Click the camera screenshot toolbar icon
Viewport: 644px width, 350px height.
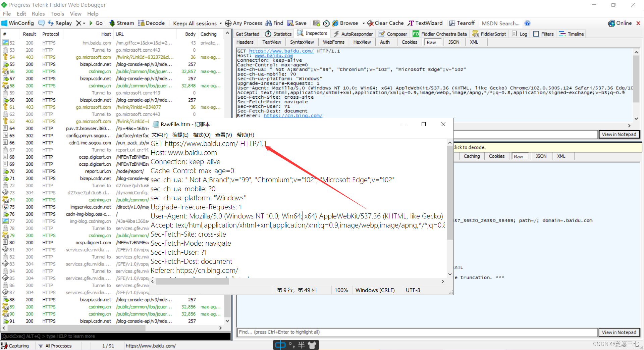(316, 23)
